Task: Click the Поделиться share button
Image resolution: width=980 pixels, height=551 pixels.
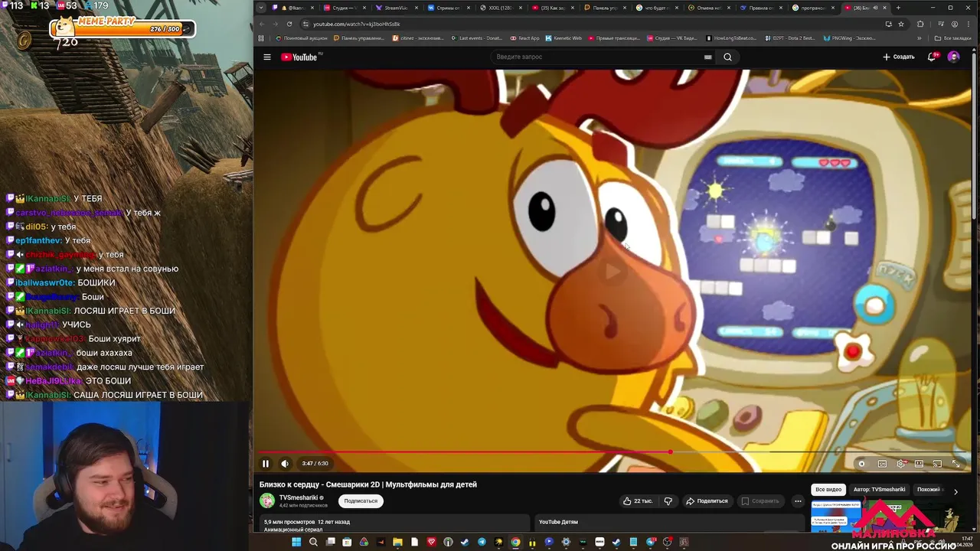Action: tap(707, 501)
